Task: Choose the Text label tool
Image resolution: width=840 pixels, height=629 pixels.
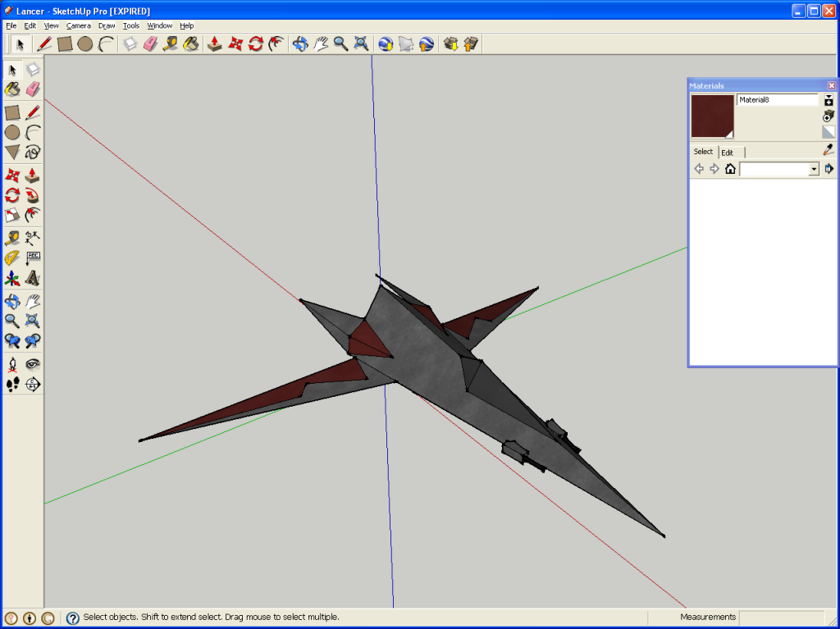Action: [33, 258]
